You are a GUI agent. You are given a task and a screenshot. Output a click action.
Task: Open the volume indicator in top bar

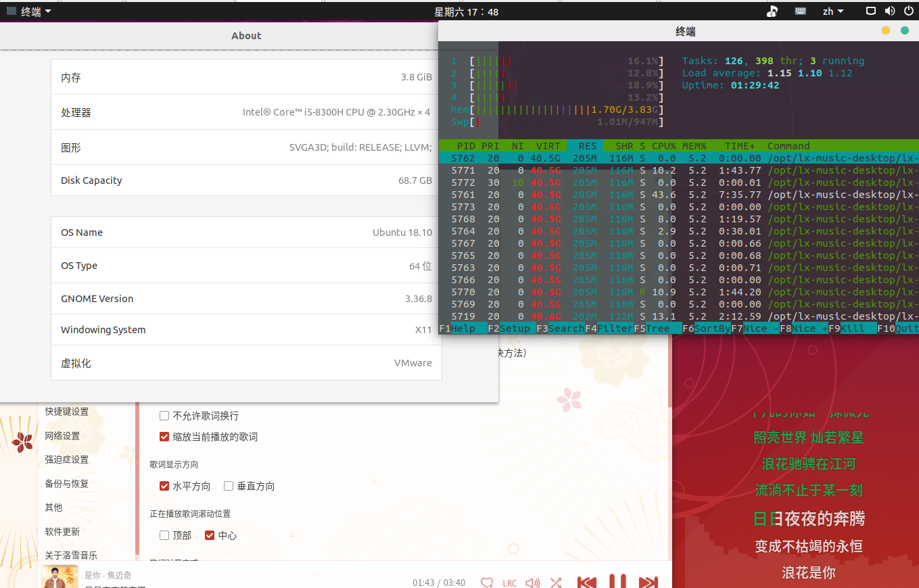click(889, 11)
